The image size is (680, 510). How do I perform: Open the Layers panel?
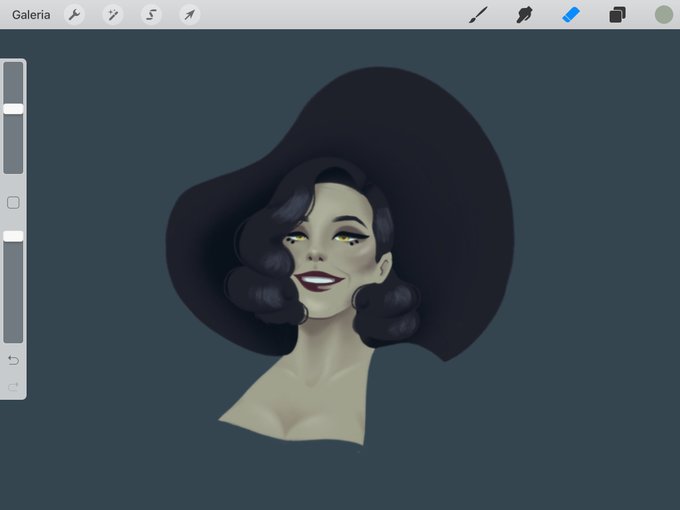[617, 15]
